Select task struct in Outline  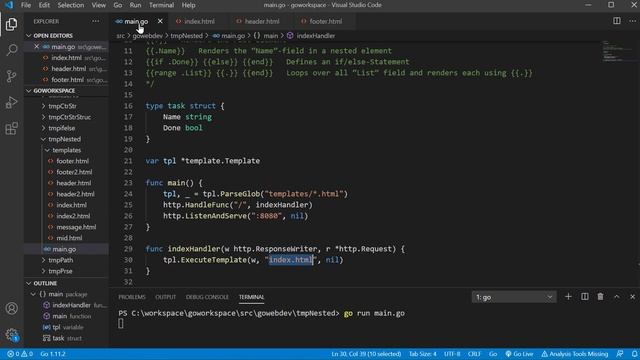(x=63, y=338)
